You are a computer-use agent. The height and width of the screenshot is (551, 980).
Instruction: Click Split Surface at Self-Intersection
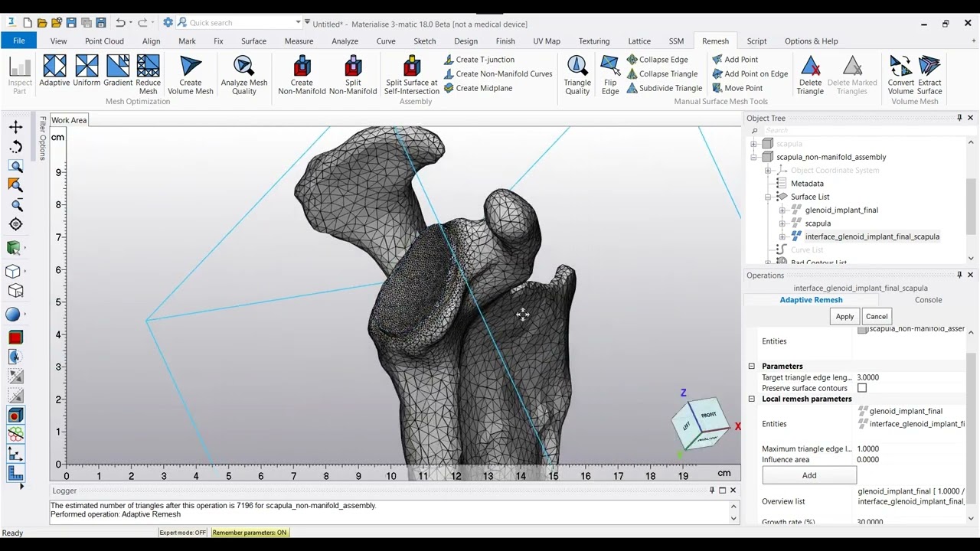[x=411, y=75]
